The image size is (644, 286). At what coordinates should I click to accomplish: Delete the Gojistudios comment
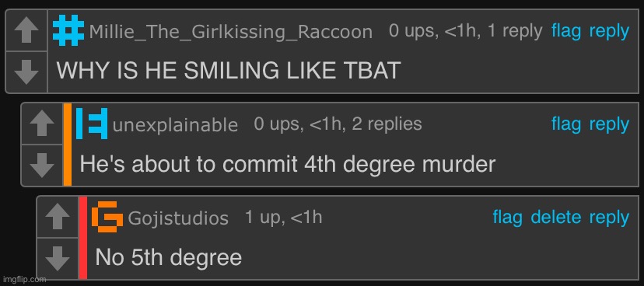click(x=555, y=218)
